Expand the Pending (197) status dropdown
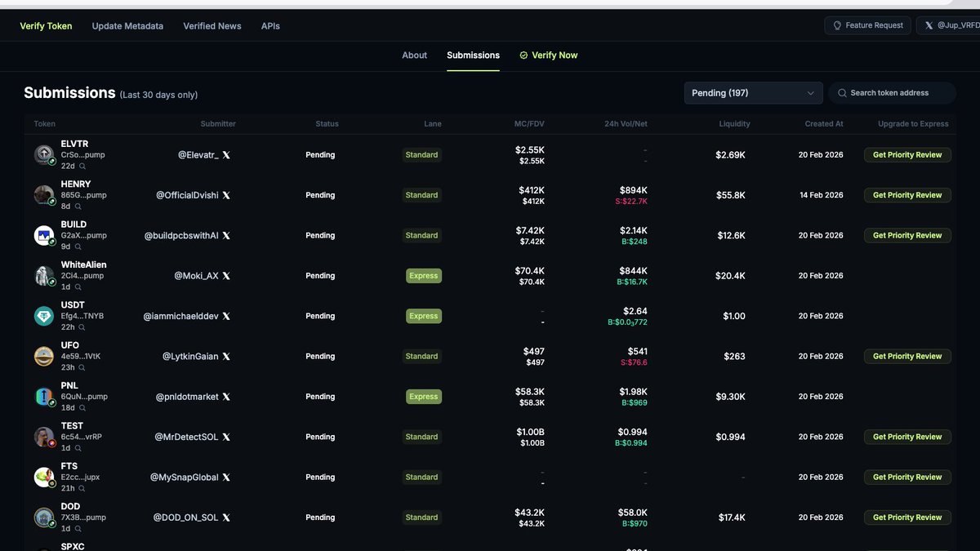 753,93
